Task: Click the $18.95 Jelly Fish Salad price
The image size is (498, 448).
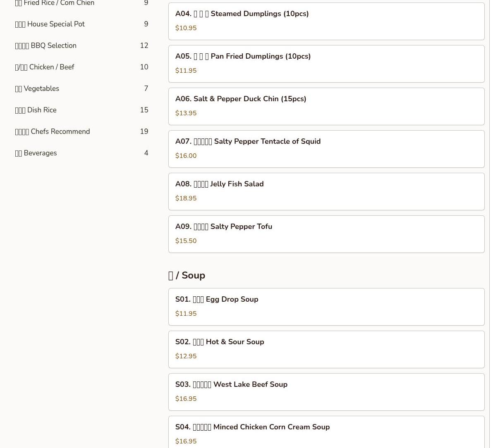Action: [186, 198]
